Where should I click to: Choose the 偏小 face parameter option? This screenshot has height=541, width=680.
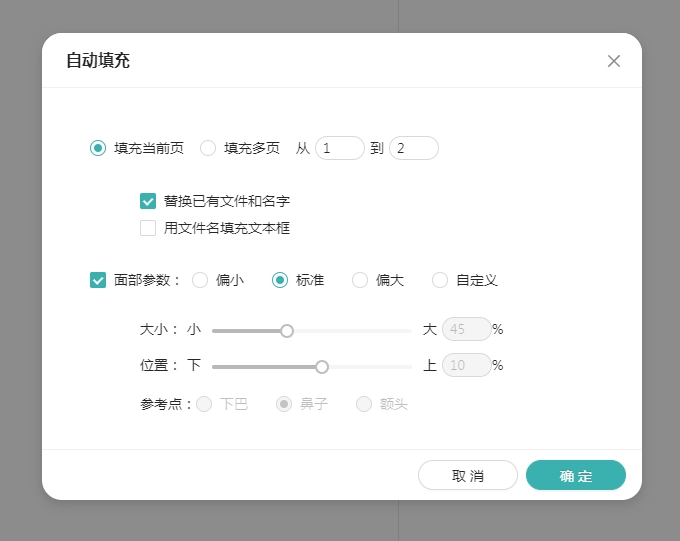(200, 280)
